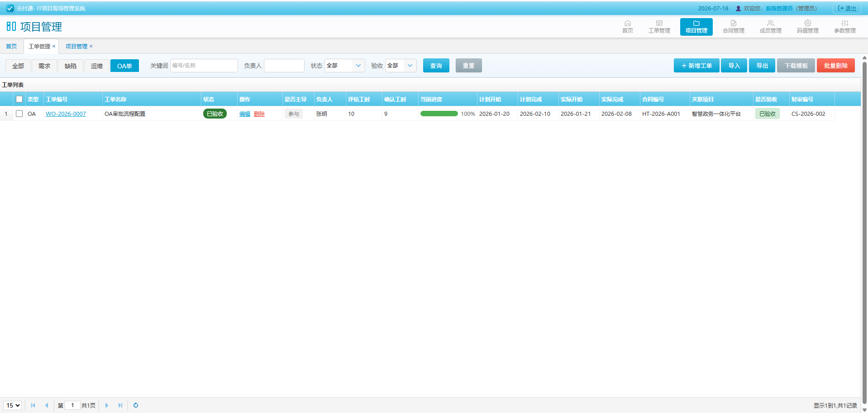
Task: Click the 批量删除 button
Action: click(835, 66)
